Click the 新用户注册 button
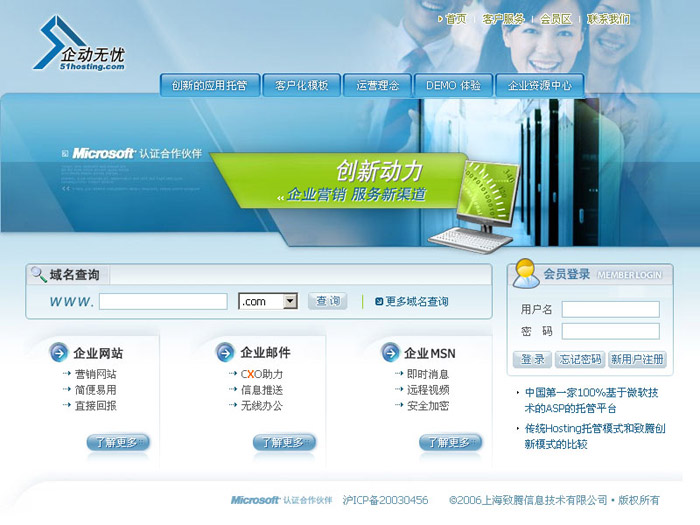The image size is (700, 525). tap(637, 359)
